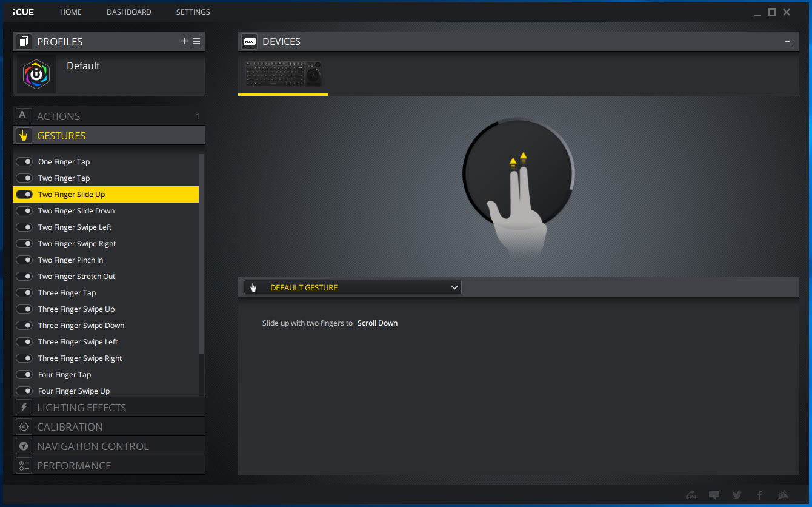Screen dimensions: 812x507
Task: Click the gestures list scrollbar
Action: pyautogui.click(x=202, y=255)
